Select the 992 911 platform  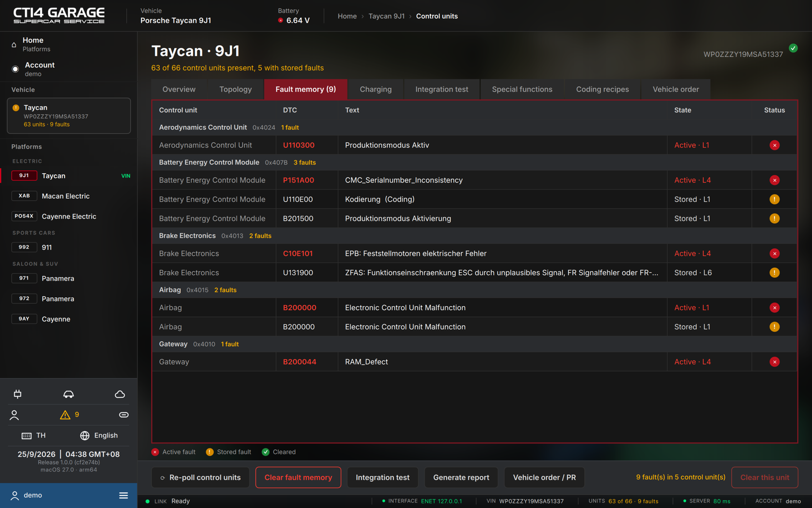pos(69,247)
